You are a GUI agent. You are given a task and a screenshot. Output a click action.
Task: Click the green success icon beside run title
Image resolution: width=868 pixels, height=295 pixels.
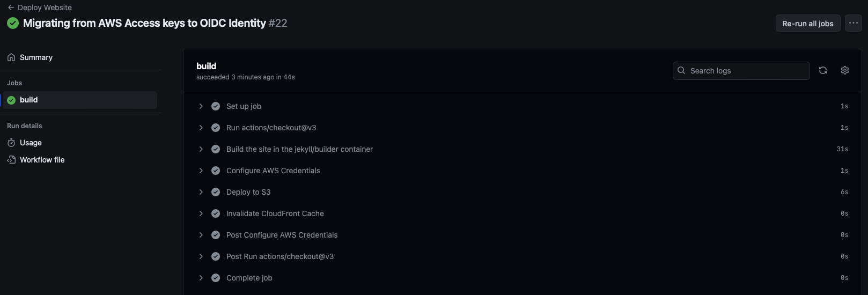(x=13, y=23)
